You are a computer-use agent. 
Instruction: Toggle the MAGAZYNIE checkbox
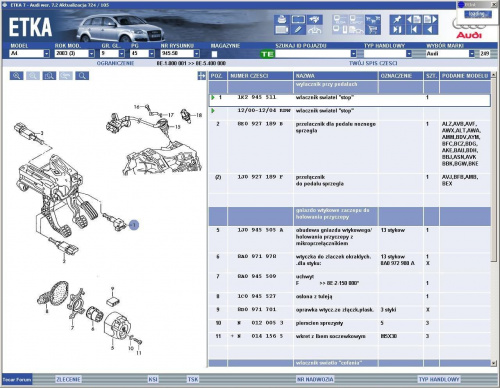(x=214, y=54)
